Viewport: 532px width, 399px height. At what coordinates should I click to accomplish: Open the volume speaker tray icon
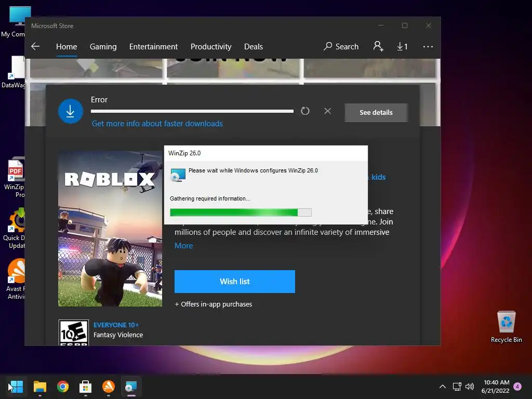point(470,387)
